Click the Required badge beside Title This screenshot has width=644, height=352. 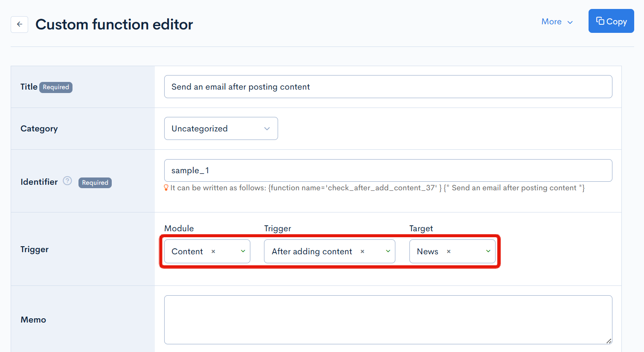(56, 87)
